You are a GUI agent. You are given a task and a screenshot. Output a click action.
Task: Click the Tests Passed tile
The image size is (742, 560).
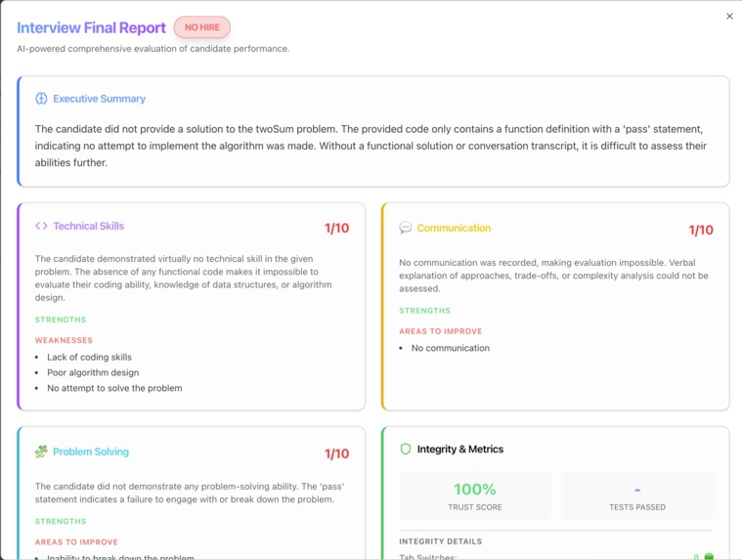click(x=637, y=495)
